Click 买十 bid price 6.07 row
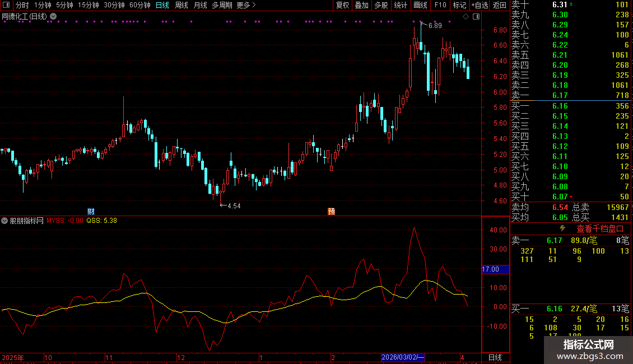This screenshot has width=633, height=364. (x=571, y=197)
